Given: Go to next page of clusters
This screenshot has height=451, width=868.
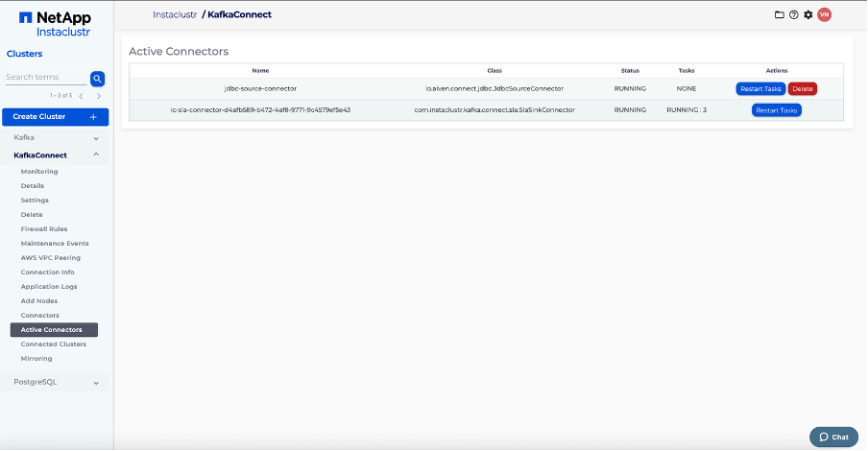Looking at the screenshot, I should click(x=98, y=96).
